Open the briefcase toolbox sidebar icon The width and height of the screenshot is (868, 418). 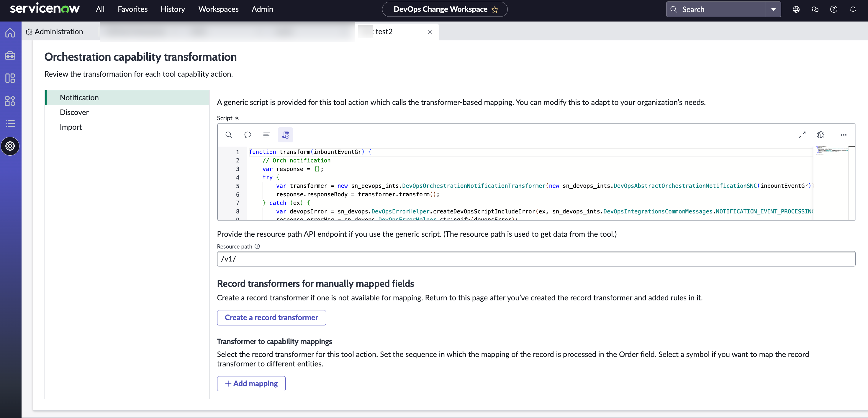[10, 55]
